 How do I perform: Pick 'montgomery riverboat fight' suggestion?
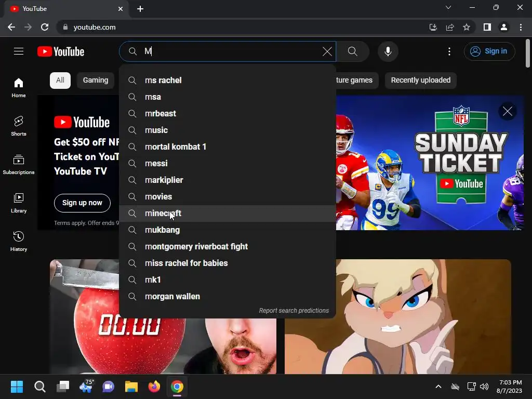click(228, 247)
